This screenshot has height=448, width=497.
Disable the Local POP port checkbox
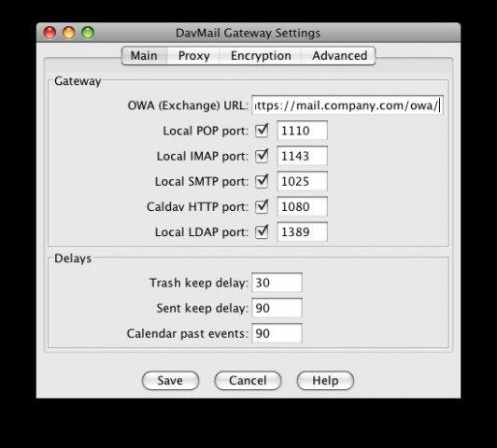(x=262, y=131)
